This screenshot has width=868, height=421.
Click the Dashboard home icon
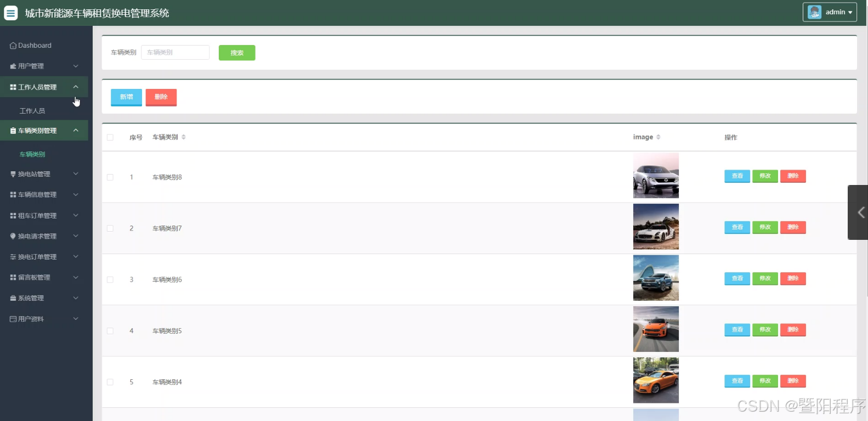point(13,46)
